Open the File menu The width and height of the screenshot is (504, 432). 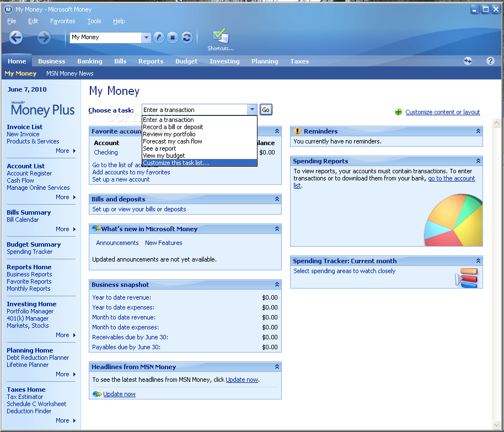point(12,21)
